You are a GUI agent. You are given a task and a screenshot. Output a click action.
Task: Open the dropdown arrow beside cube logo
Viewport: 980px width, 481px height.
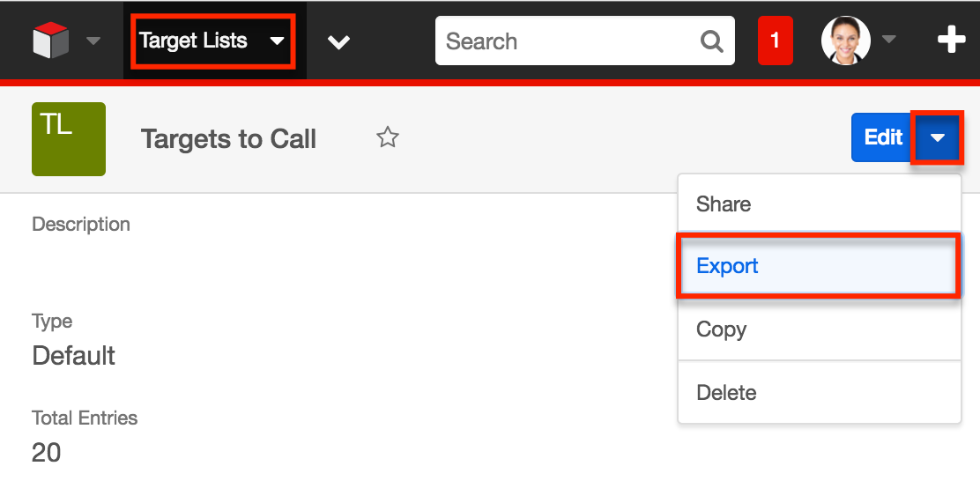coord(93,41)
